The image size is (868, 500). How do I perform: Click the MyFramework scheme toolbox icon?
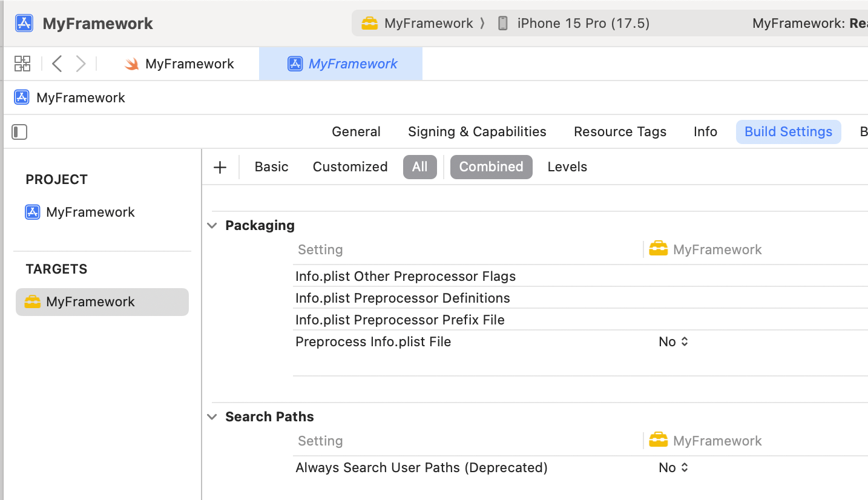point(370,23)
